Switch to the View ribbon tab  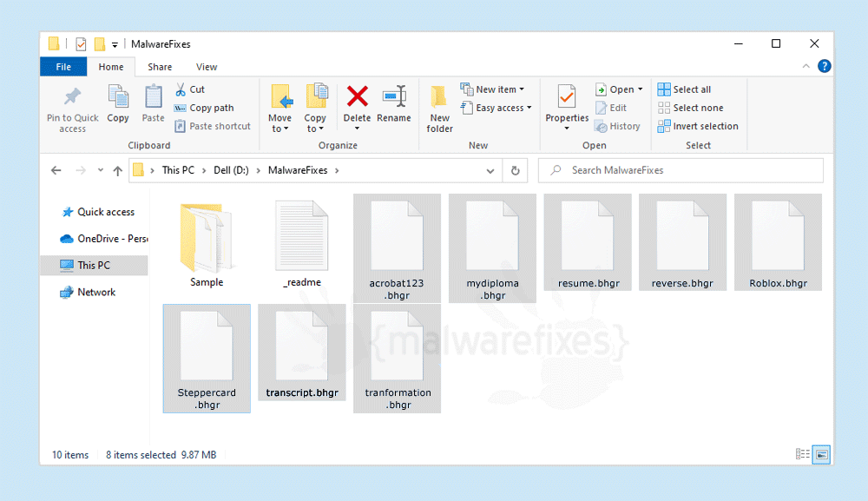(x=207, y=67)
